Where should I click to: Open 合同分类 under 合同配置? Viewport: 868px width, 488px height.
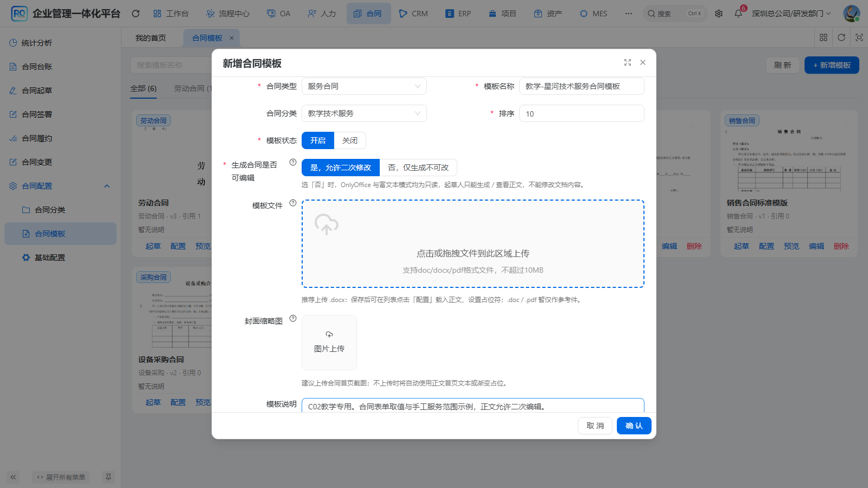click(x=60, y=210)
